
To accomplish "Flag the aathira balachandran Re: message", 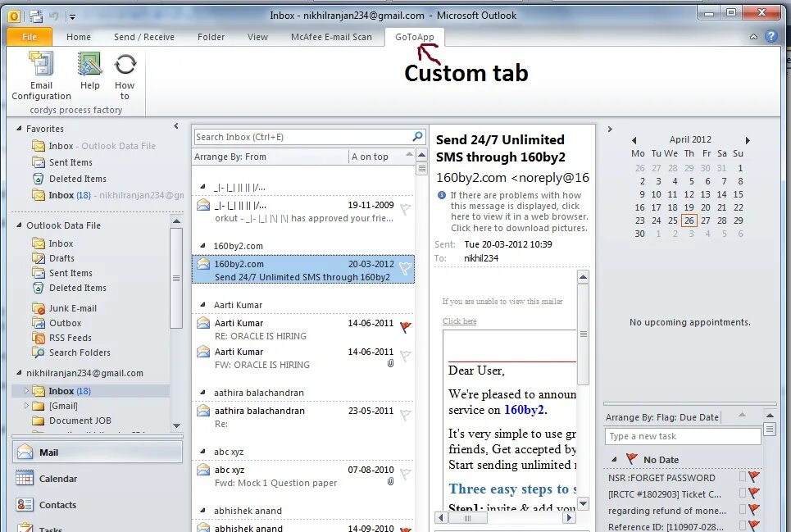I will (x=406, y=415).
